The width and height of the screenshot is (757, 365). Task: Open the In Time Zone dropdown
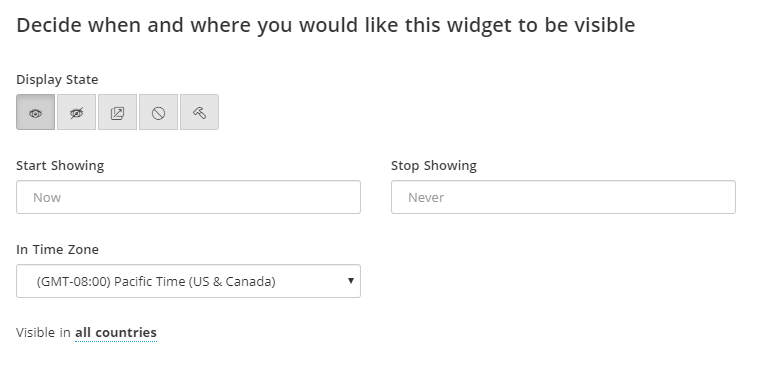point(188,281)
